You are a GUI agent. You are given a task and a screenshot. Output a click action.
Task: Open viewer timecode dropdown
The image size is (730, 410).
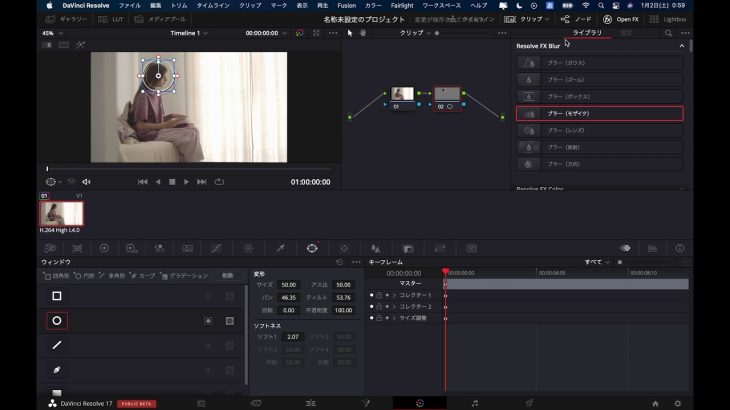(x=266, y=33)
